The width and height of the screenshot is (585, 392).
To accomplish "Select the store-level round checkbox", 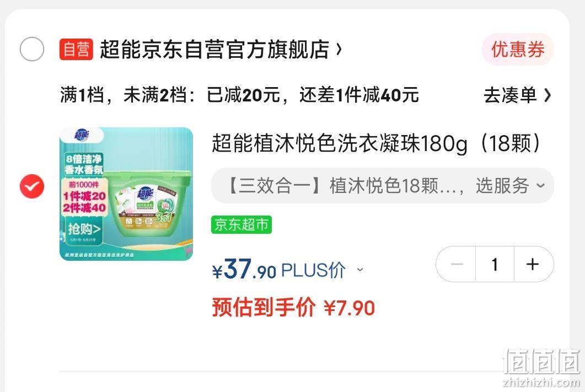I will (32, 49).
